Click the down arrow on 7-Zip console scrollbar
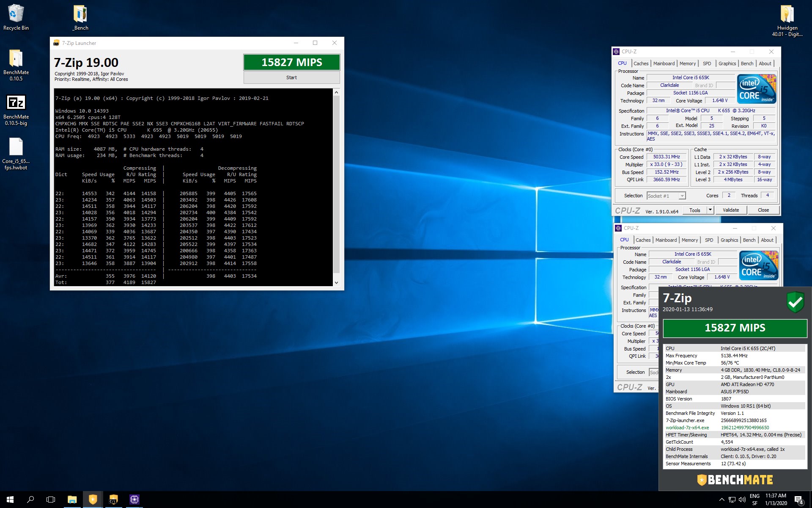Viewport: 812px width, 508px height. tap(336, 282)
